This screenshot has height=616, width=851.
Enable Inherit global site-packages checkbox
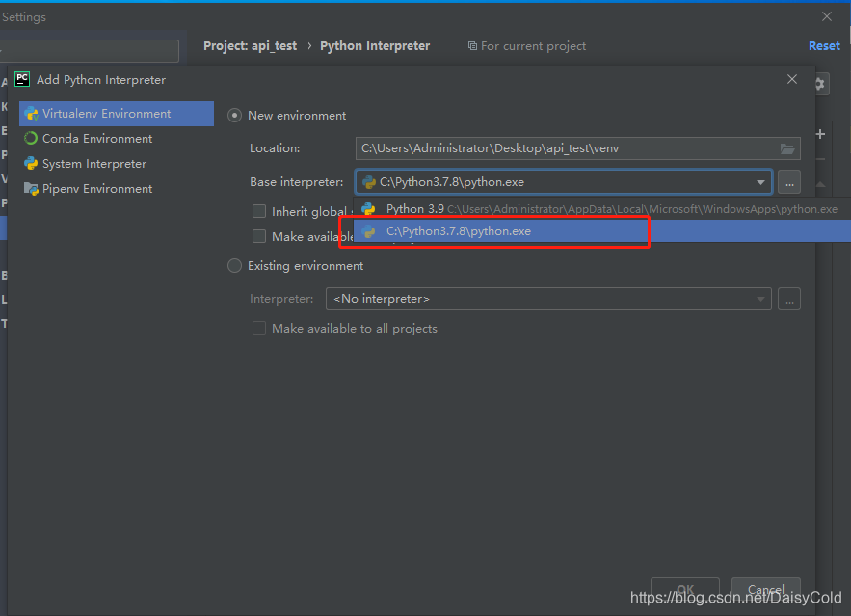click(x=259, y=211)
